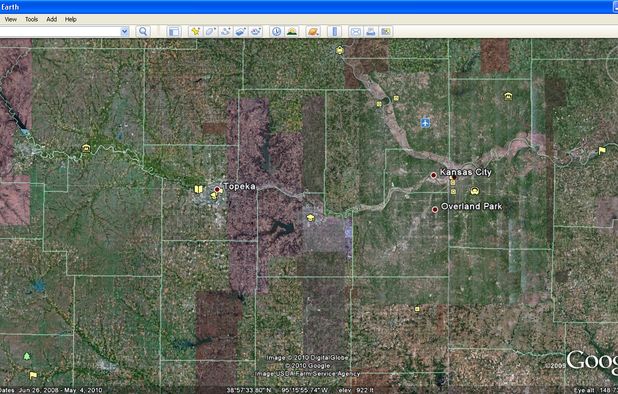This screenshot has width=618, height=394.
Task: Click the green tree icon on the map
Action: coord(26,357)
